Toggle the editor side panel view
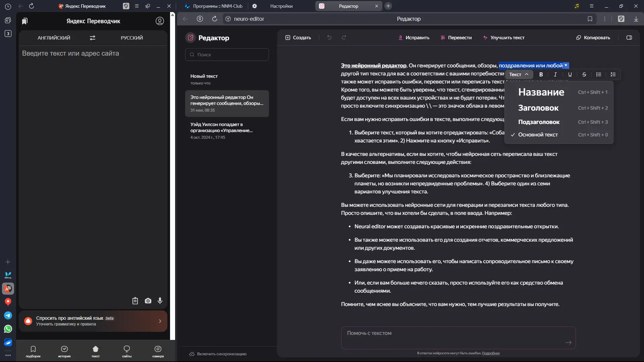Viewport: 644px width, 362px height. [x=629, y=38]
